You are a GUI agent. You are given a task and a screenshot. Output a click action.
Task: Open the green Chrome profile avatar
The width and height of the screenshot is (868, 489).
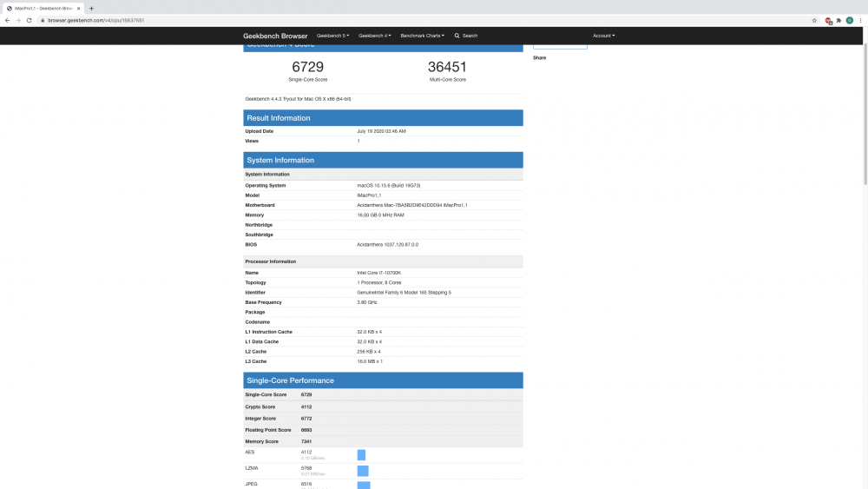point(850,21)
